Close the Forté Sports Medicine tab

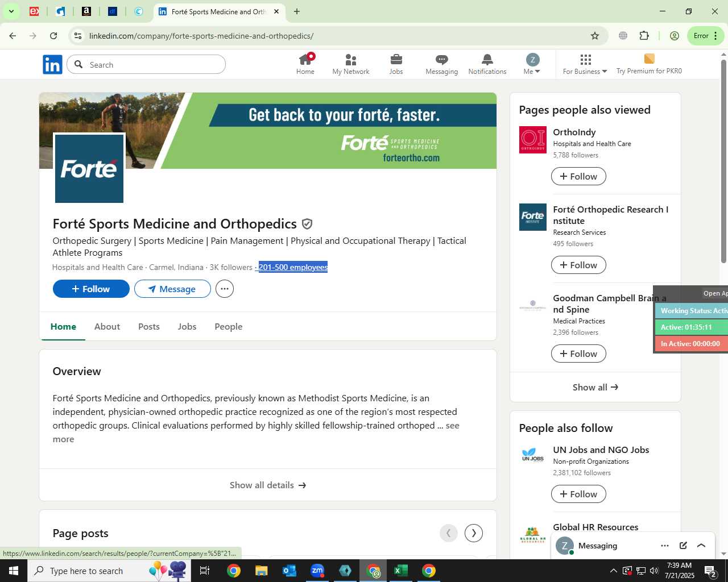click(276, 11)
